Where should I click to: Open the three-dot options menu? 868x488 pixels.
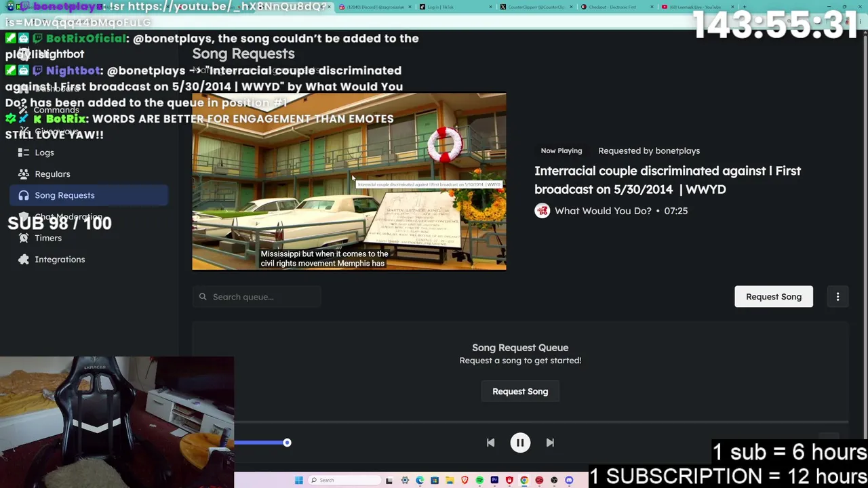[x=837, y=297]
